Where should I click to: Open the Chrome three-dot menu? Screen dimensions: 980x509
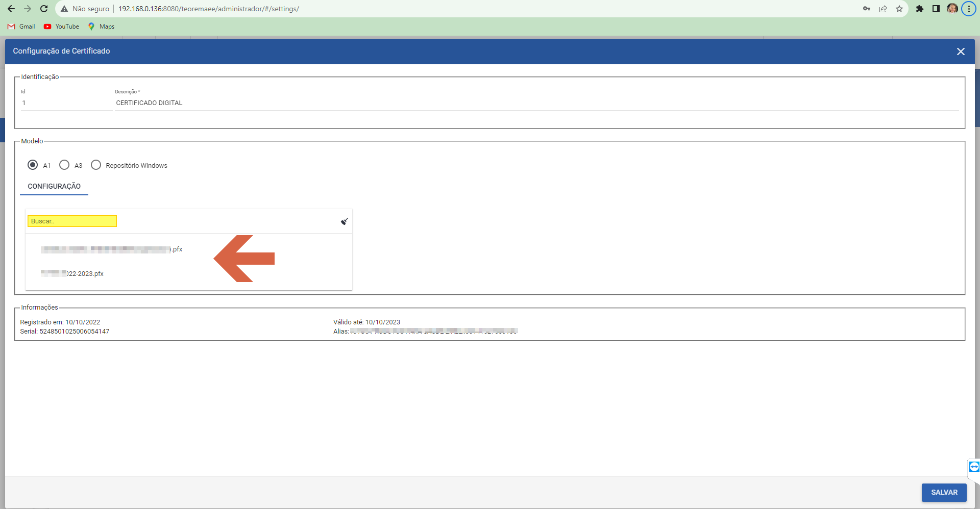969,9
